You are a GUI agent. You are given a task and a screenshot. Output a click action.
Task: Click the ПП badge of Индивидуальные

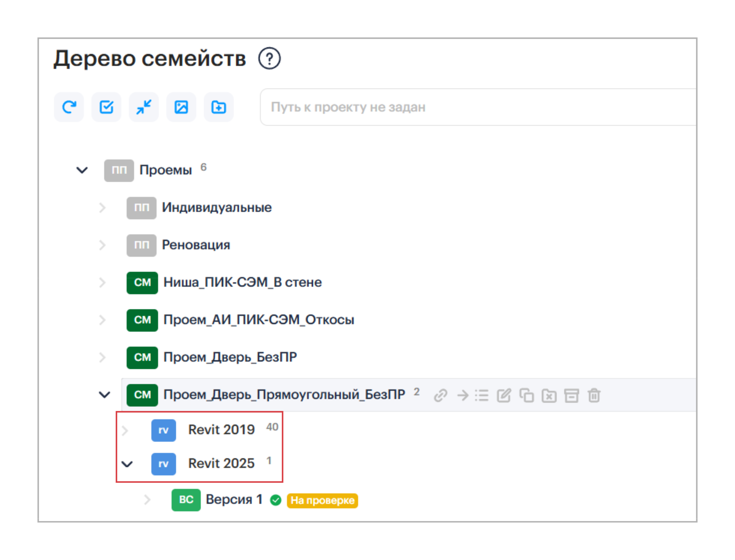[142, 208]
